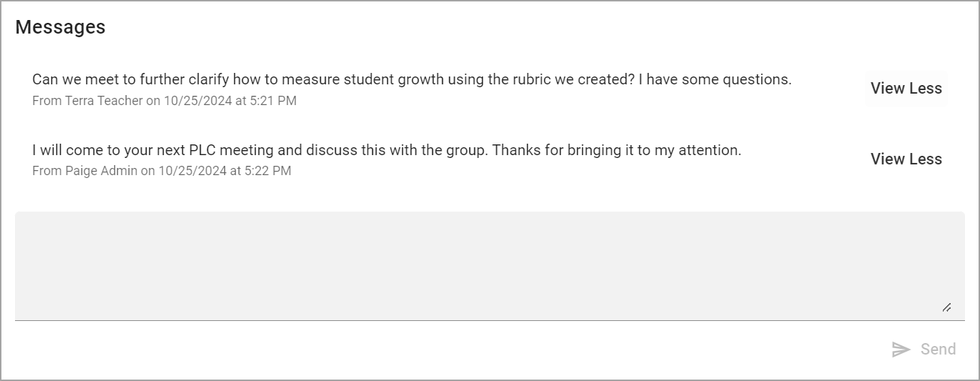Click the Messages heading
Viewport: 980px width, 381px height.
click(x=60, y=27)
